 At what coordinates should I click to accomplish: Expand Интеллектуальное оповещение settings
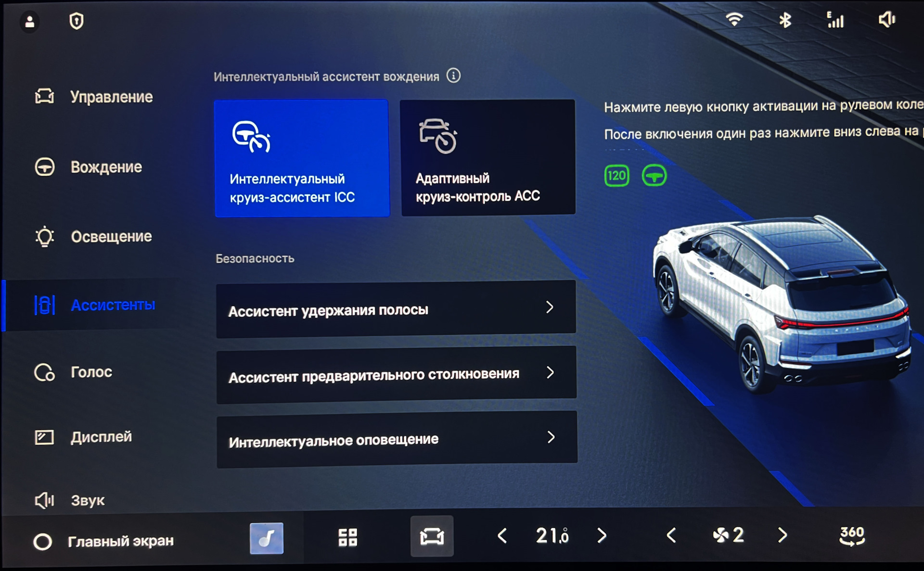pos(397,439)
